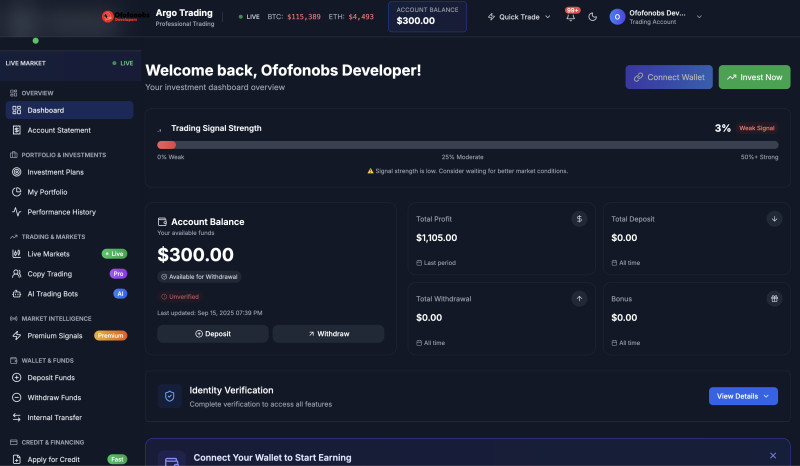800x466 pixels.
Task: Click the Connect Wallet button
Action: [669, 77]
